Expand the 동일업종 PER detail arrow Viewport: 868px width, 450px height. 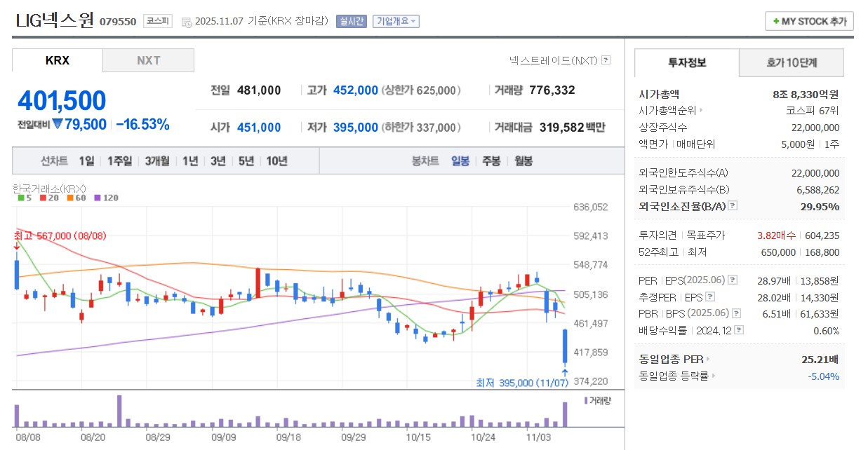(707, 358)
